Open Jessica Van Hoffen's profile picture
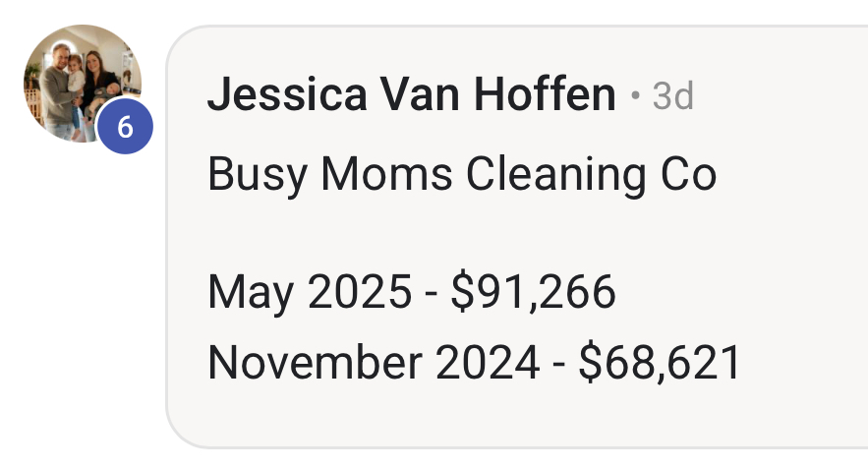 (x=83, y=83)
